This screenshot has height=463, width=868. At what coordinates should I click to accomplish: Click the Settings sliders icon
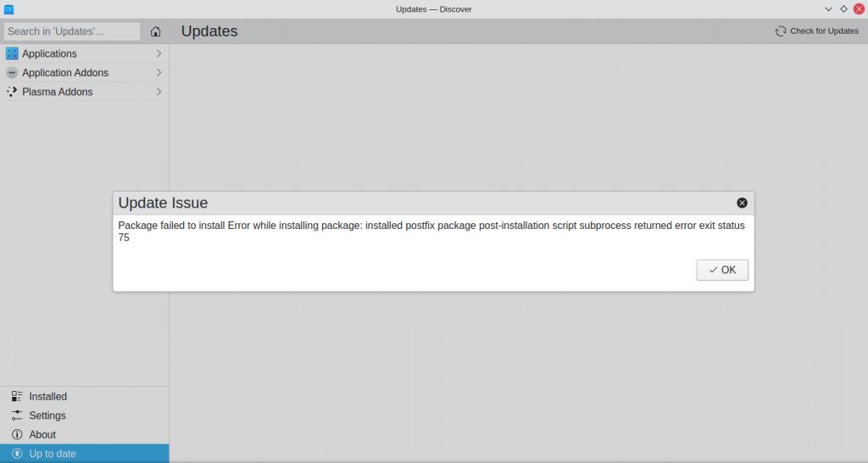click(x=17, y=416)
